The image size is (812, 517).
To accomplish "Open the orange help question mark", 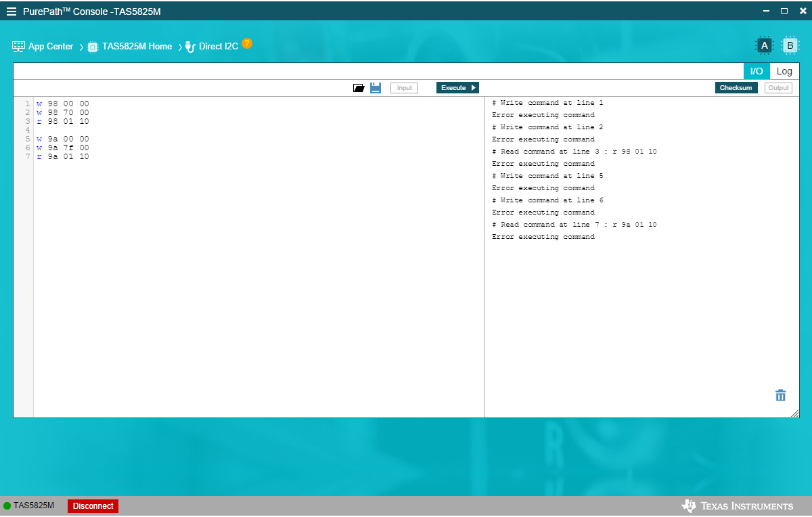I will click(247, 43).
